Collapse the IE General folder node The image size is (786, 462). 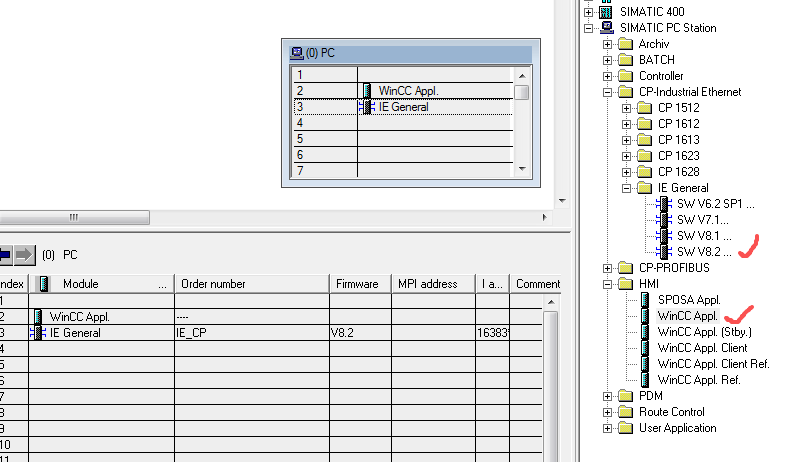coord(627,187)
